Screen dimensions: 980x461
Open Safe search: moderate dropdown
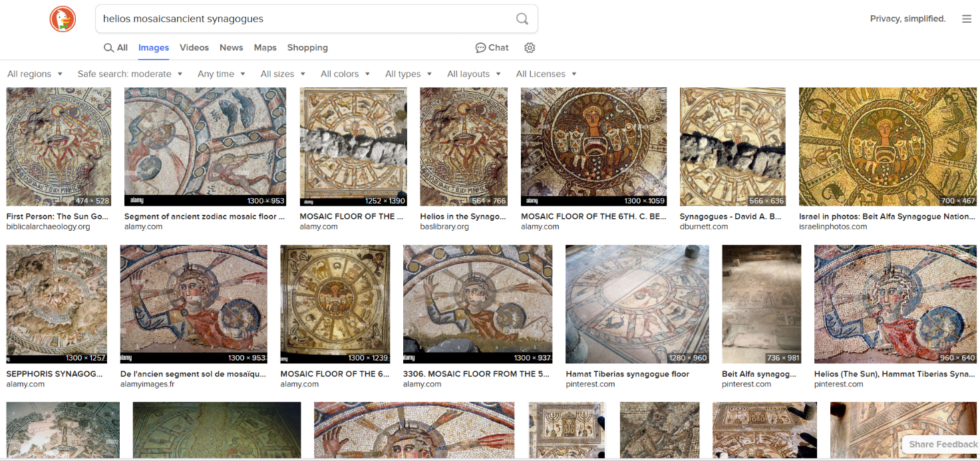(130, 74)
